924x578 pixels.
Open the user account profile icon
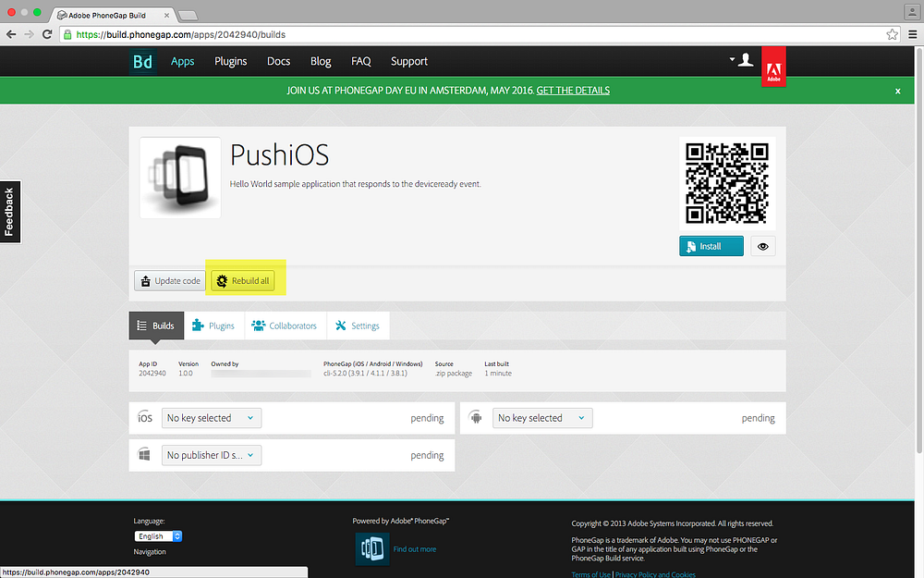746,59
